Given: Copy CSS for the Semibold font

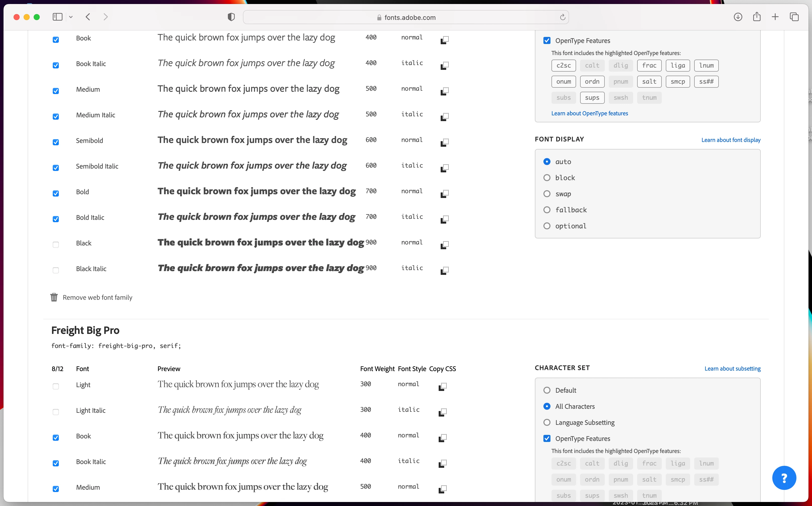Looking at the screenshot, I should [444, 142].
